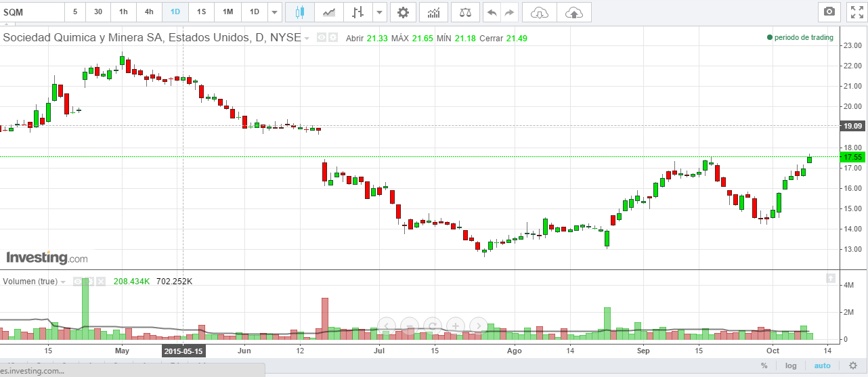Open the indicators icon in toolbar
868x377 pixels.
click(433, 12)
